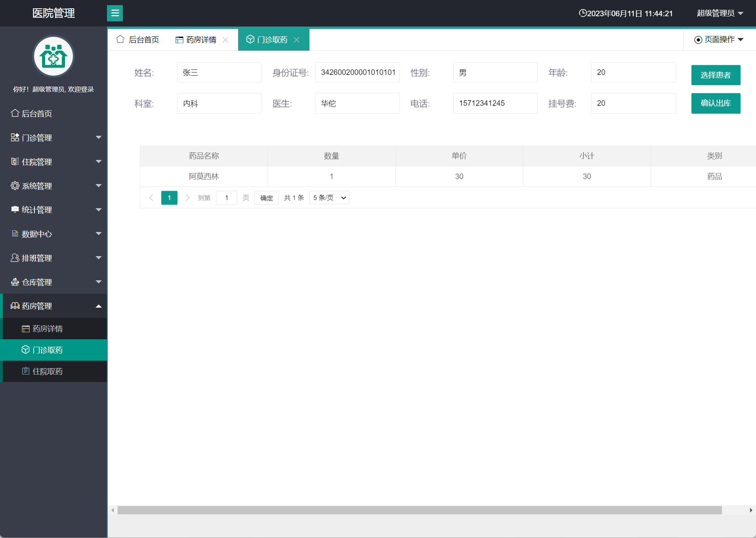Click the 医院管理 title link
The width and height of the screenshot is (756, 538).
(53, 13)
